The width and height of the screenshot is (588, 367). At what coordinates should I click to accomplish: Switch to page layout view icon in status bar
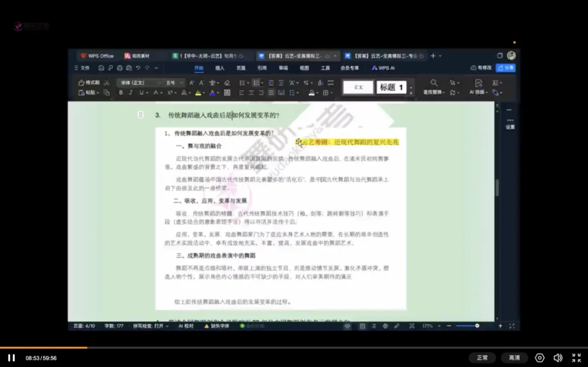click(x=362, y=326)
